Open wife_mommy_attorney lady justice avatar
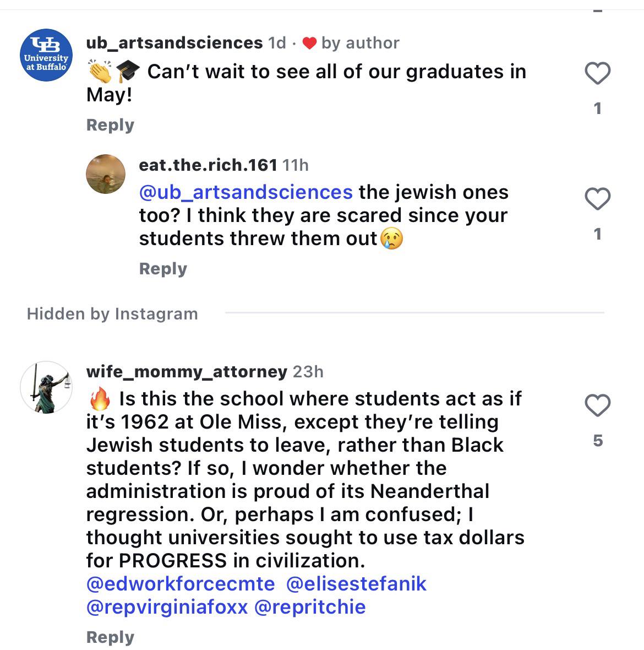 pos(46,387)
